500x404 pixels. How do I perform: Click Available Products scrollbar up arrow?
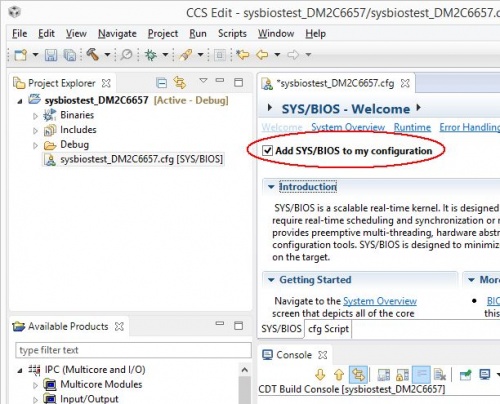[x=245, y=370]
